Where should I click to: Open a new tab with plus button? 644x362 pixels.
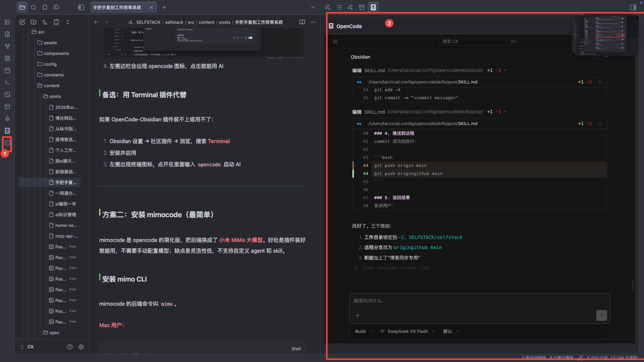(x=164, y=8)
